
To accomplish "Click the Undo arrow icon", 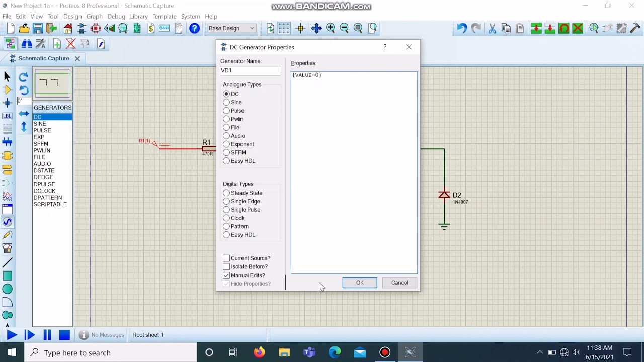I will (461, 28).
